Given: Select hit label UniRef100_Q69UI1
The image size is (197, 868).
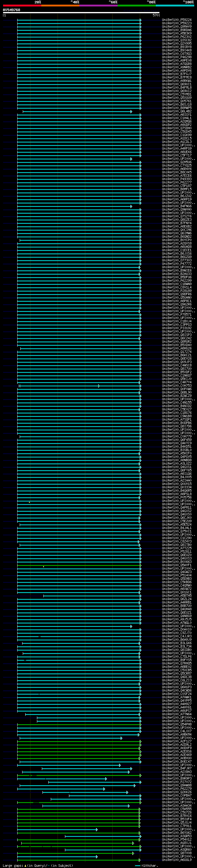Looking at the screenshot, I should click(x=177, y=84).
